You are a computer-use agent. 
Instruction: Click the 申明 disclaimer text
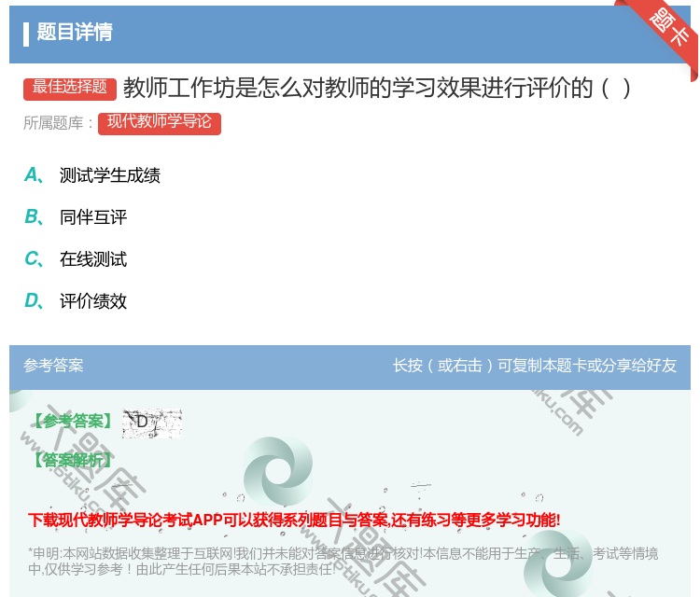[343, 562]
